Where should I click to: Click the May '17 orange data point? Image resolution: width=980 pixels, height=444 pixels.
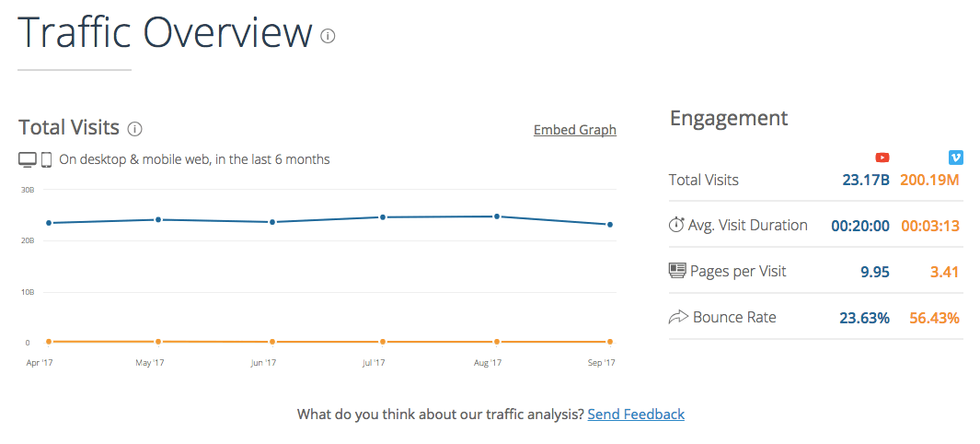click(x=158, y=342)
